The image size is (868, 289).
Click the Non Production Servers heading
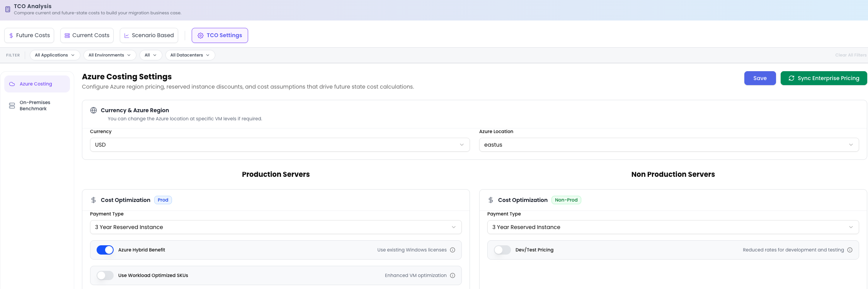click(673, 174)
